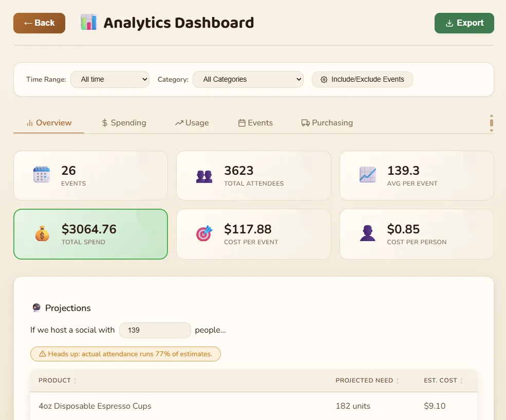
Task: Switch to the Overview tab
Action: pos(49,123)
